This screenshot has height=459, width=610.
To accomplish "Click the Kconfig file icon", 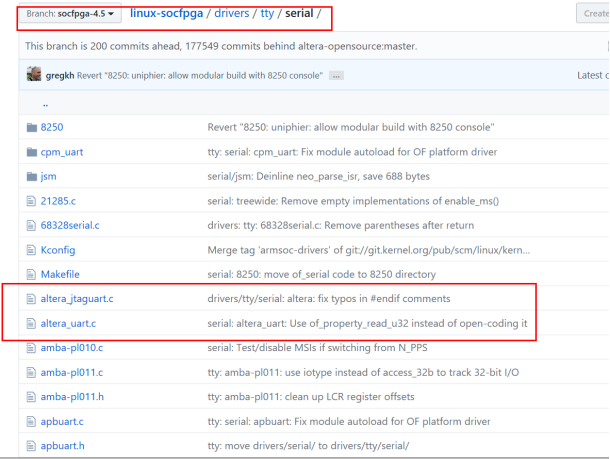I will click(31, 250).
